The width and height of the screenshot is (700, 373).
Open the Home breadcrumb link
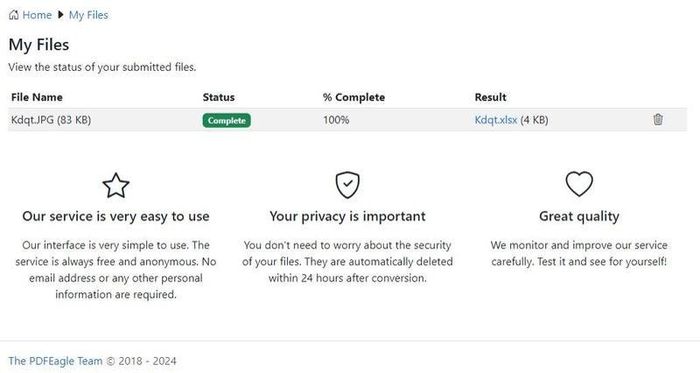tap(37, 15)
